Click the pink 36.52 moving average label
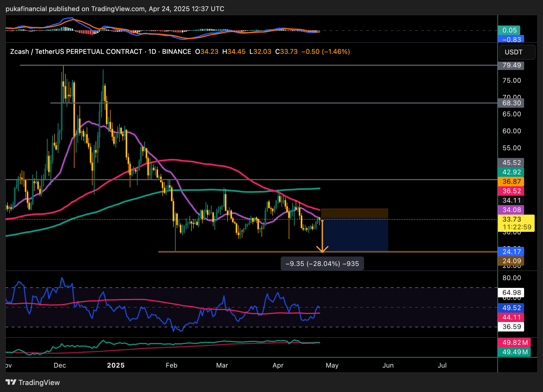Image resolution: width=543 pixels, height=392 pixels. click(511, 191)
